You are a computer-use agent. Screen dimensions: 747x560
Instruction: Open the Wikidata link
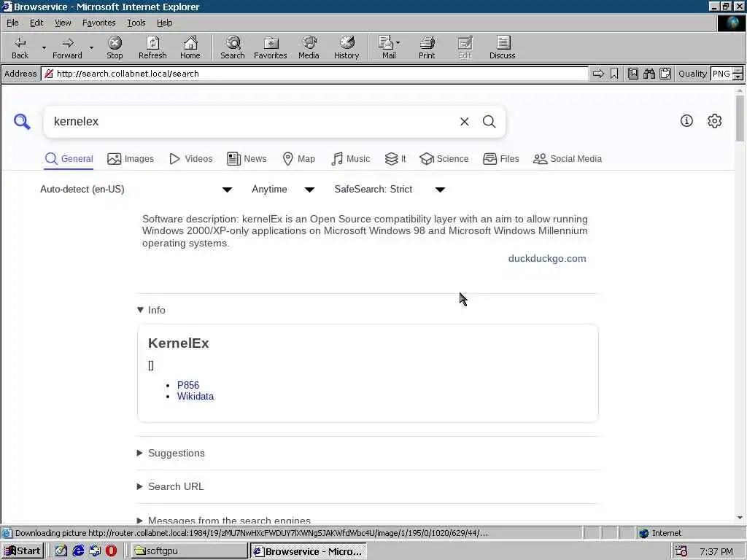[x=196, y=396]
